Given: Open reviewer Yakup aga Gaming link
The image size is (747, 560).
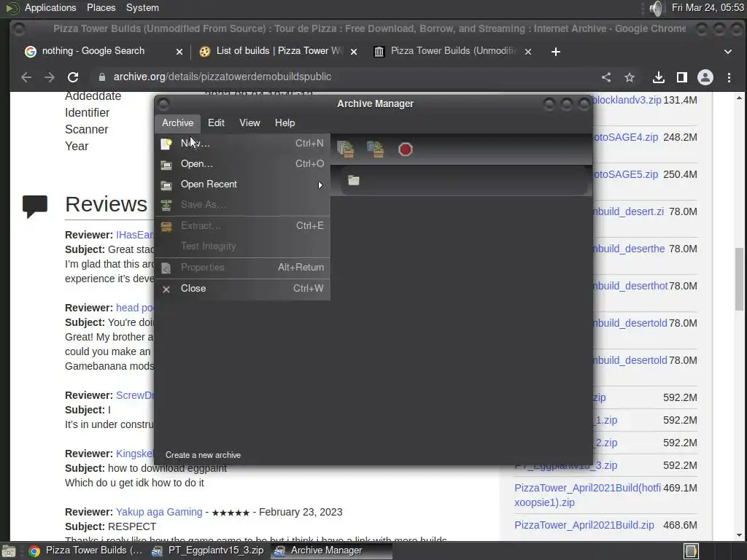Looking at the screenshot, I should coord(159,513).
